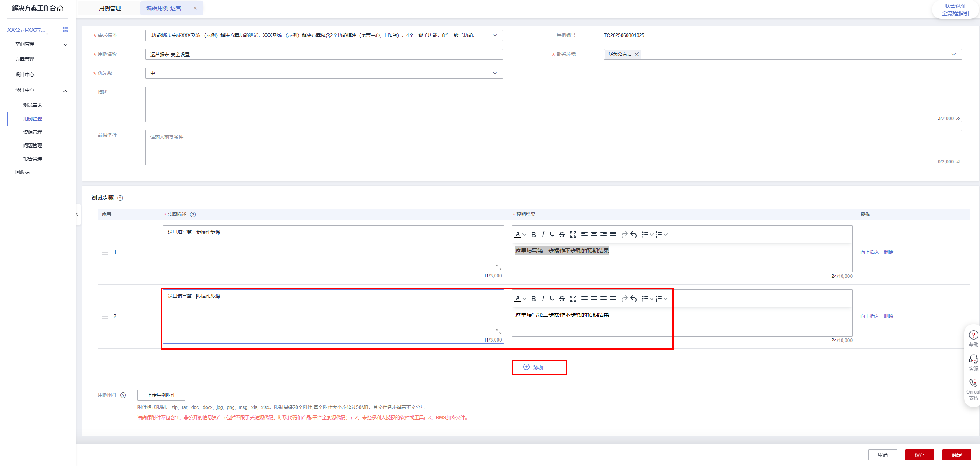Insert a bullet list in step 1 expected result
Screen dimensions: 980x466
[645, 235]
